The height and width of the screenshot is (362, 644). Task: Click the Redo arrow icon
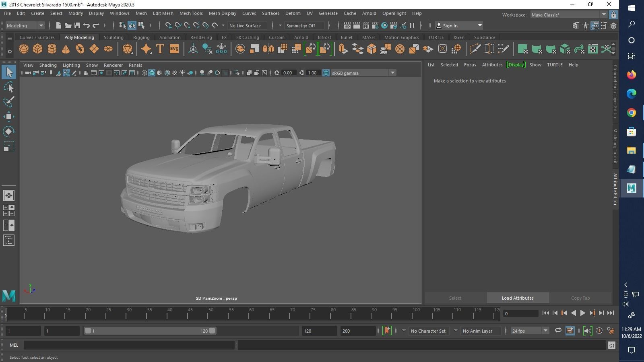click(96, 25)
